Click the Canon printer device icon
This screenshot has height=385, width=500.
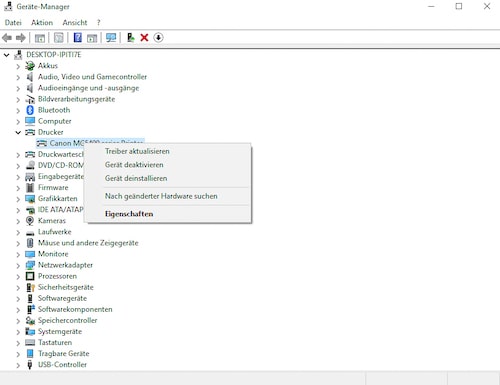(x=42, y=143)
